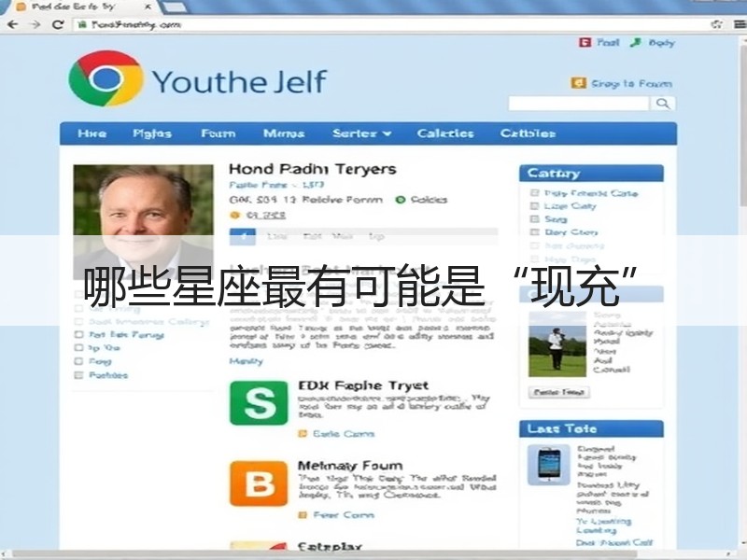
Task: Click into the site search box
Action: pyautogui.click(x=579, y=104)
